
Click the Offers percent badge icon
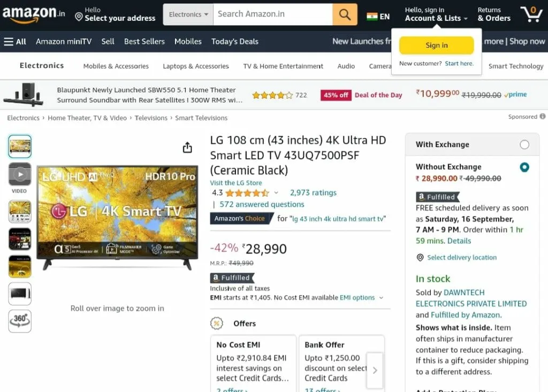click(217, 323)
